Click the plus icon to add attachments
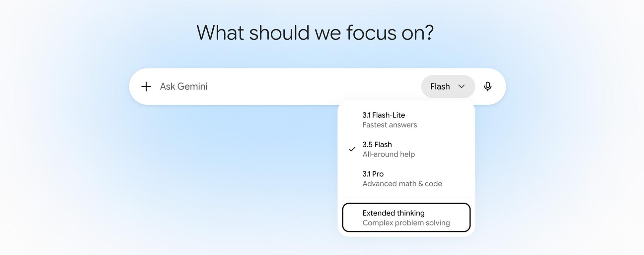 146,87
